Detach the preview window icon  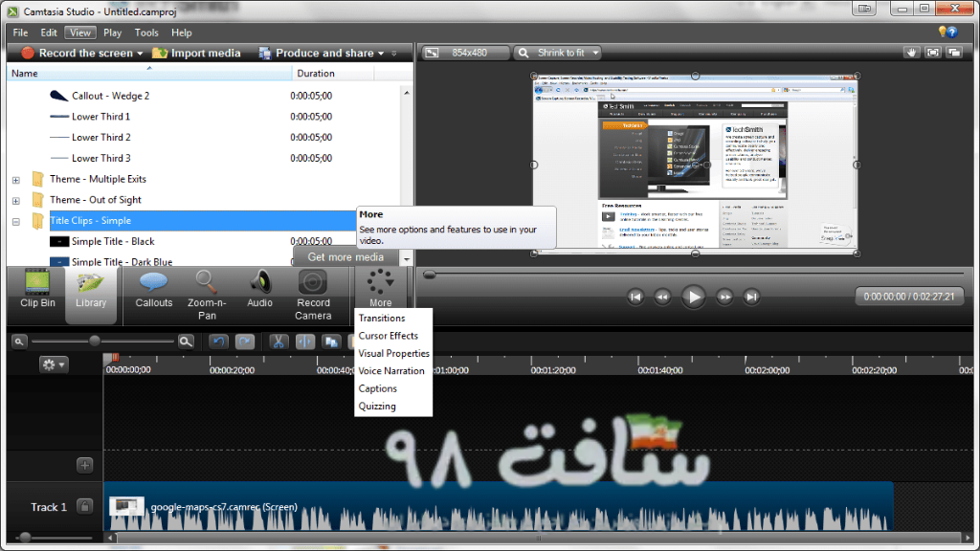point(954,53)
